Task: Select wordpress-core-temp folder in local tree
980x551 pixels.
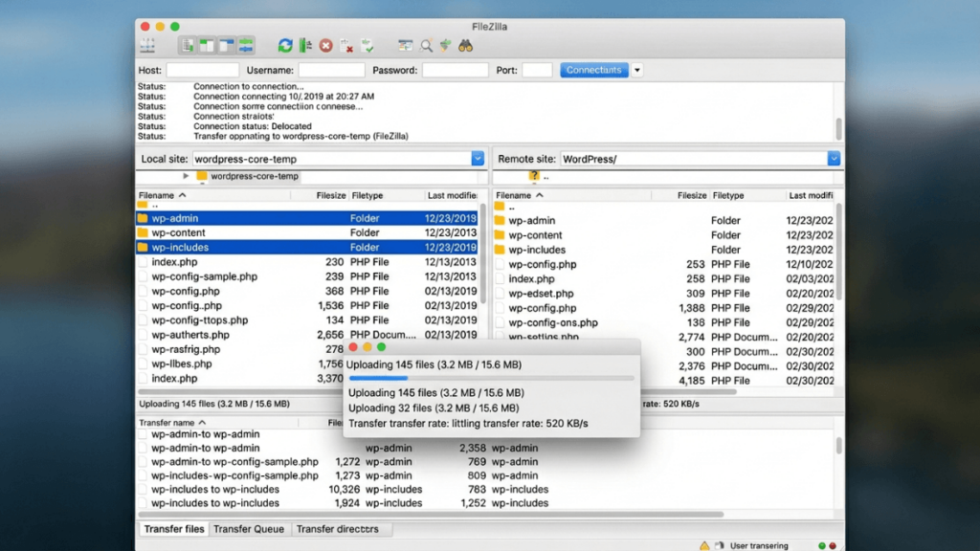Action: pos(255,176)
